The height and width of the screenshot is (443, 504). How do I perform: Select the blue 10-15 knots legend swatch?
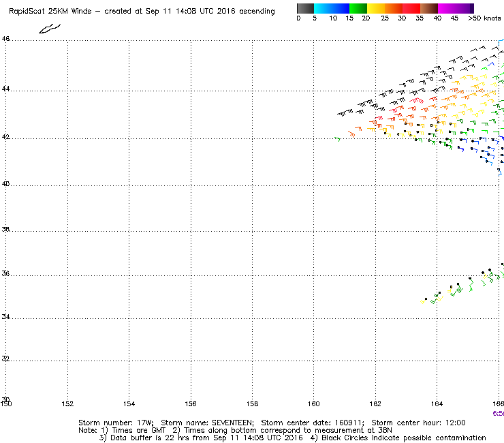point(341,8)
